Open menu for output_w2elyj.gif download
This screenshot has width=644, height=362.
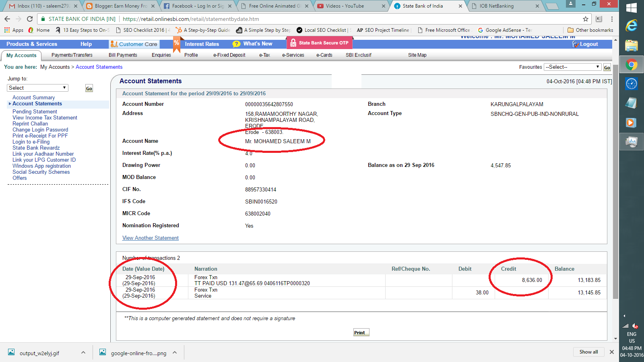tap(83, 352)
